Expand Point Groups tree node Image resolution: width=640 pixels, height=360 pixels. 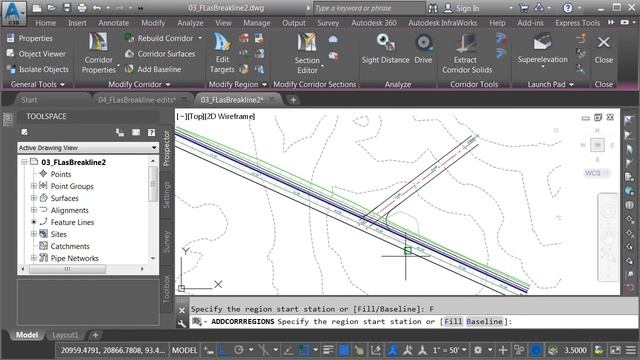coord(34,186)
